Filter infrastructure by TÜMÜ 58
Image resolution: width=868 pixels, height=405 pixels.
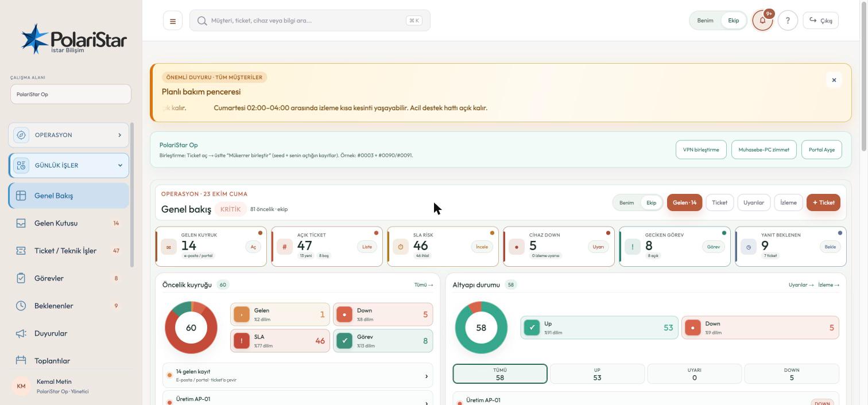point(500,374)
